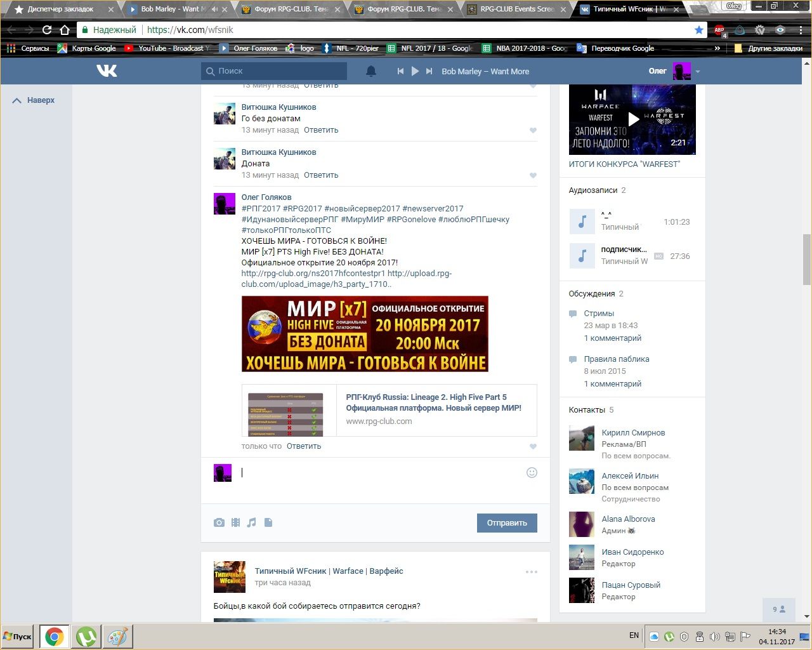Go to previous track in header
This screenshot has height=650, width=812.
pyautogui.click(x=400, y=71)
